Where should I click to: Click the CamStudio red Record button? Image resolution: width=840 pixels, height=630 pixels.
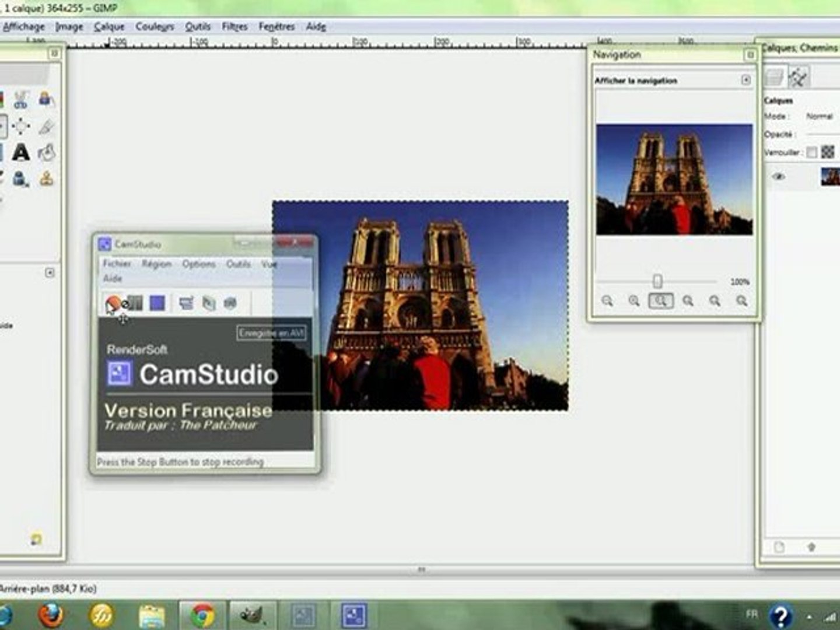click(113, 303)
